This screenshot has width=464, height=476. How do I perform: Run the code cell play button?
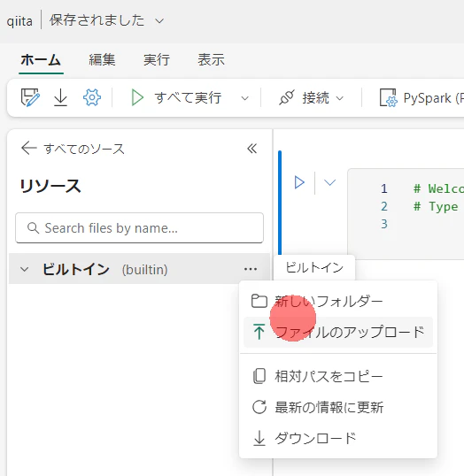tap(299, 182)
